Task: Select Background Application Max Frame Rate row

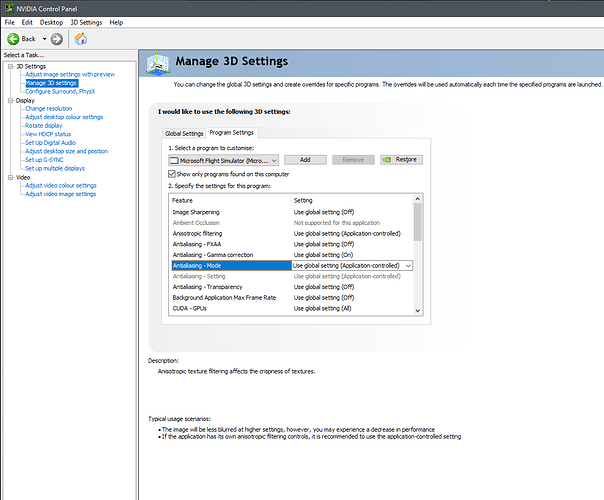Action: (x=292, y=298)
